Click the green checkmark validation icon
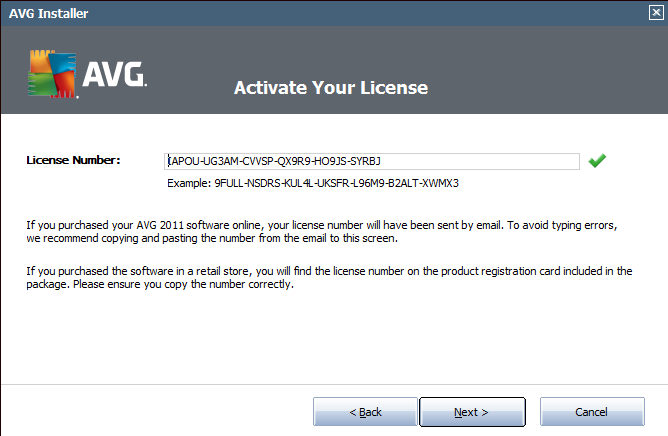The height and width of the screenshot is (436, 668). coord(597,160)
